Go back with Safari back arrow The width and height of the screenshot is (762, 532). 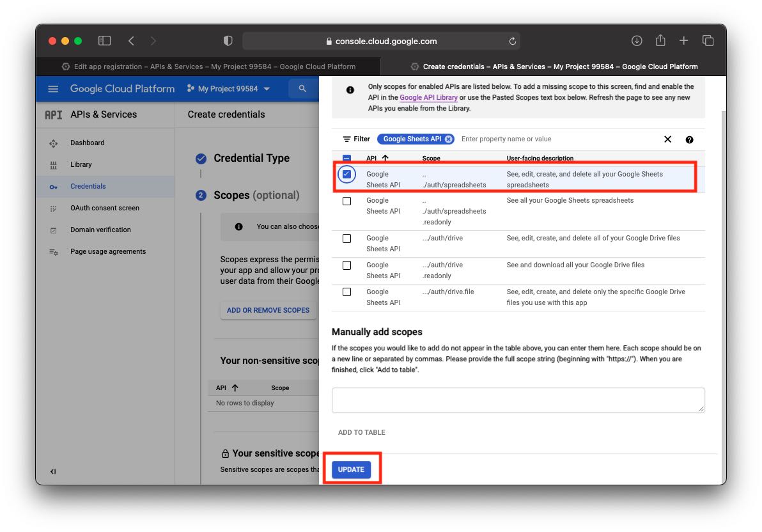(131, 41)
